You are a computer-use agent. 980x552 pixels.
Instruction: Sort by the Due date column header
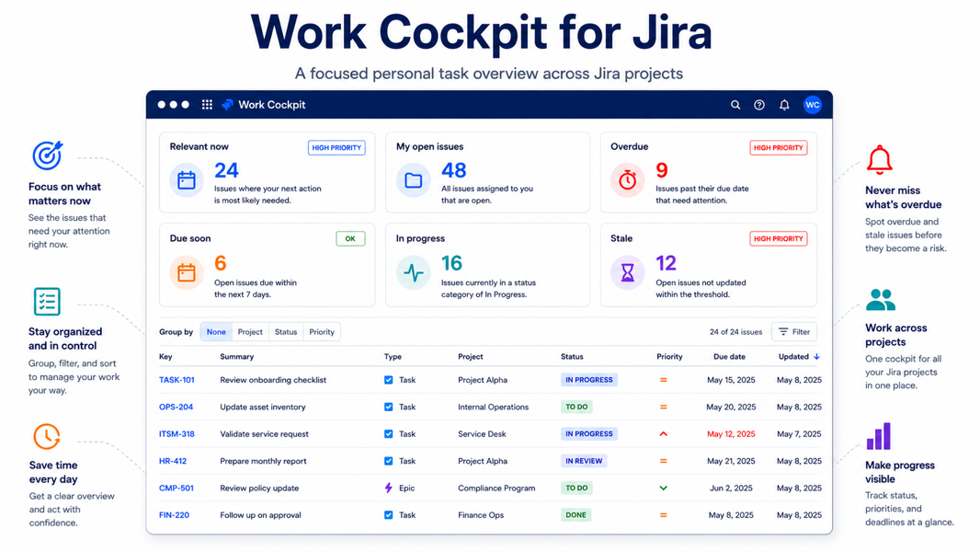click(x=729, y=356)
